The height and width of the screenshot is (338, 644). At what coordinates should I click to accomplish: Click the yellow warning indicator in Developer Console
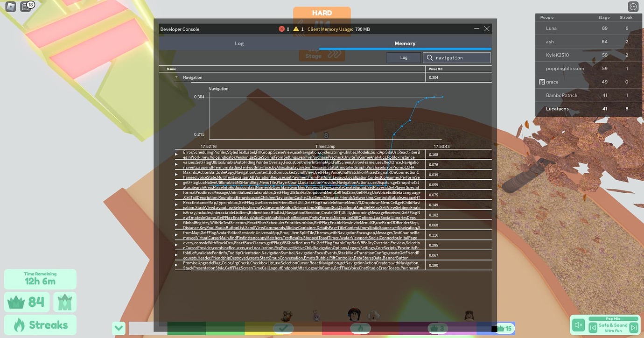[x=295, y=28]
